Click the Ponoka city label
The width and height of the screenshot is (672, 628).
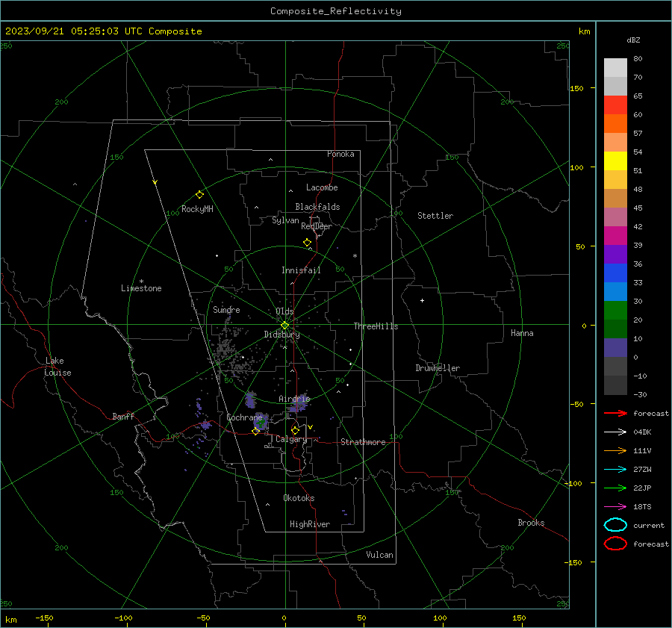tap(340, 154)
